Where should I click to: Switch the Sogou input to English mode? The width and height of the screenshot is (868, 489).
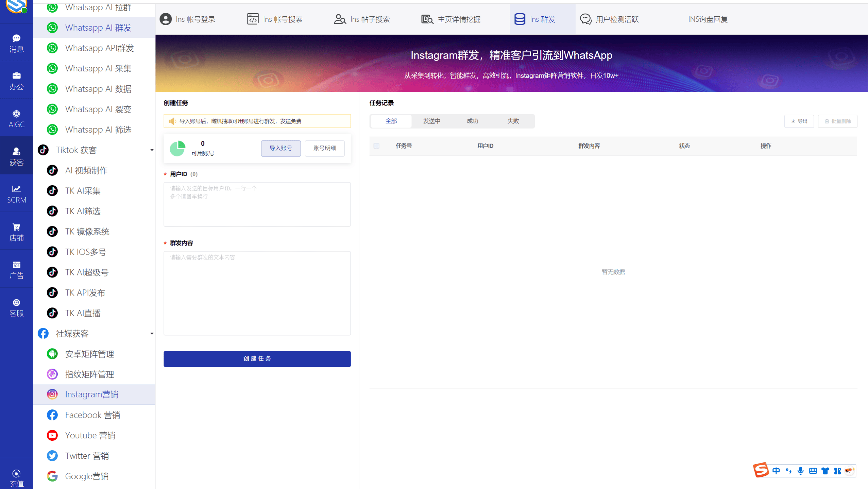(x=776, y=470)
